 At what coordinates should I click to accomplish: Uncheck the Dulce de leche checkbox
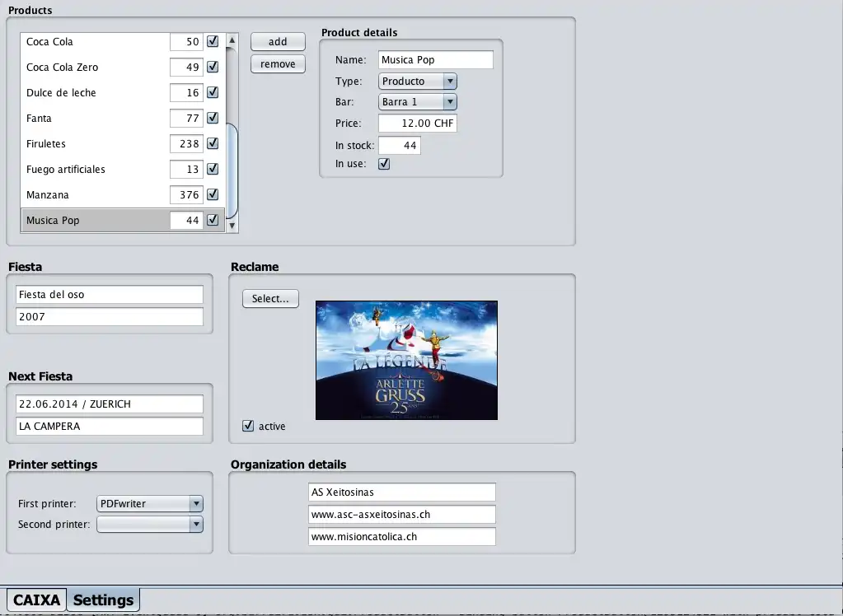(213, 92)
